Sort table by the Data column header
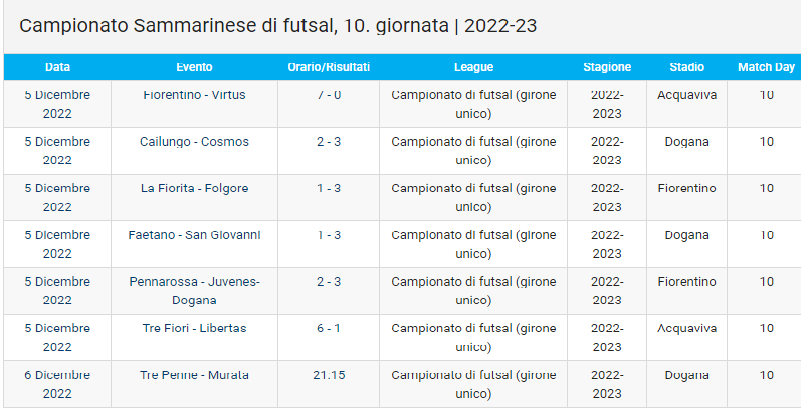This screenshot has height=413, width=801. [57, 67]
